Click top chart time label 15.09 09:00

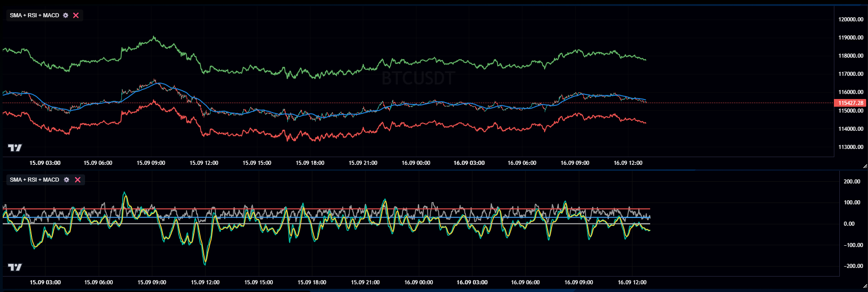(x=151, y=163)
